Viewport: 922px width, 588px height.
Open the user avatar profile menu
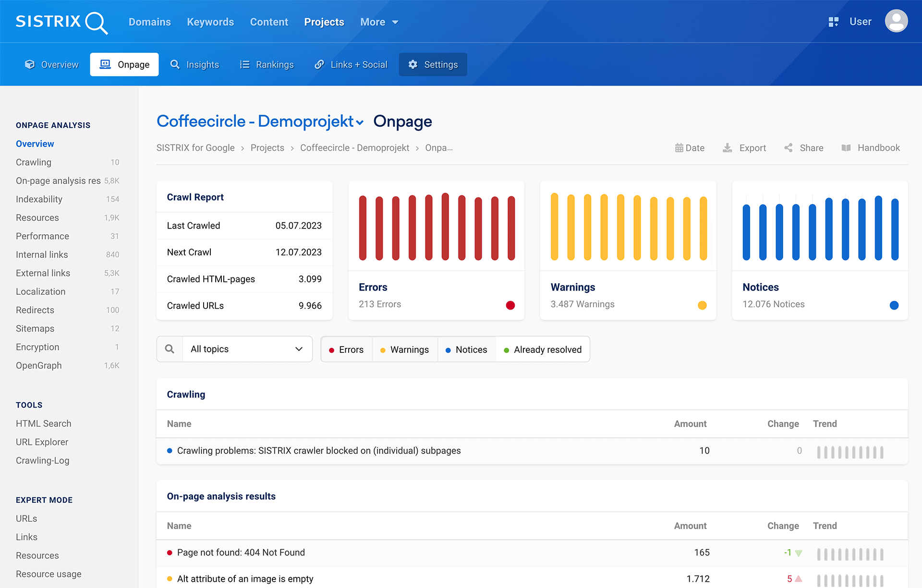point(896,21)
